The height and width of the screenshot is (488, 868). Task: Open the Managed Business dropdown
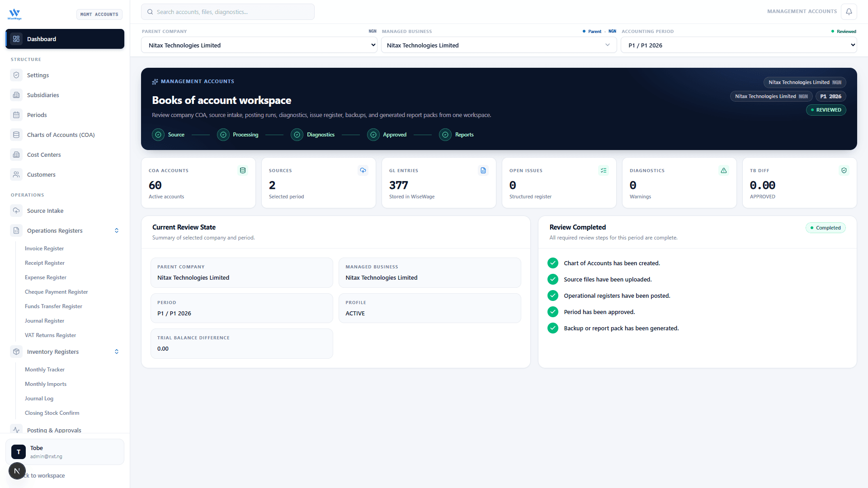499,45
